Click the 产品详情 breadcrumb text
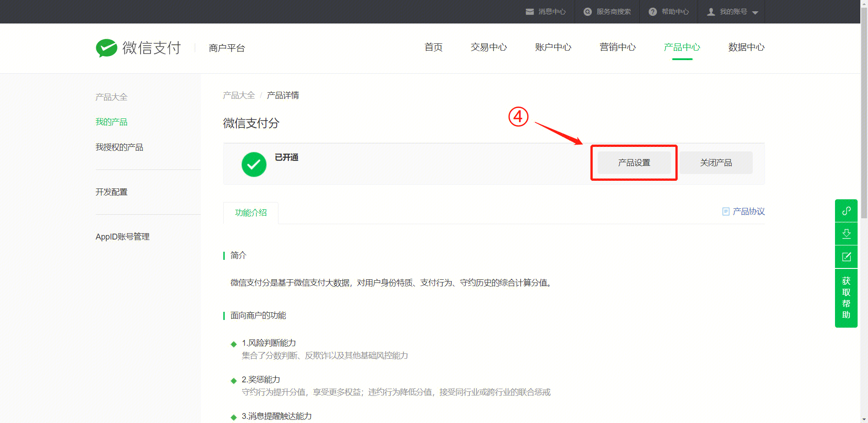The image size is (868, 423). coord(283,95)
